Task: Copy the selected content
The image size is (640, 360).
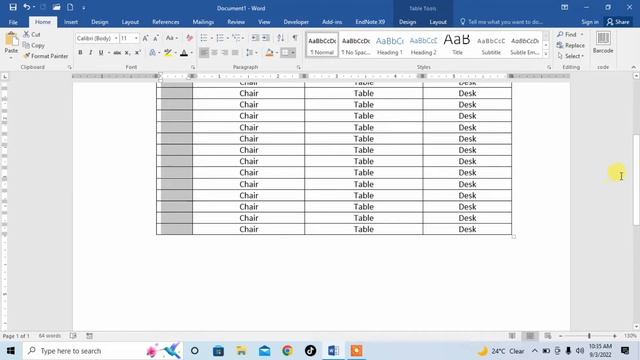Action: point(33,45)
